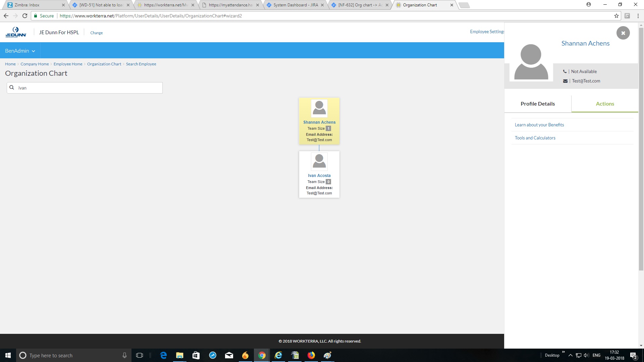This screenshot has height=362, width=644.
Task: Reload the page using the browser refresh icon
Action: click(x=25, y=16)
